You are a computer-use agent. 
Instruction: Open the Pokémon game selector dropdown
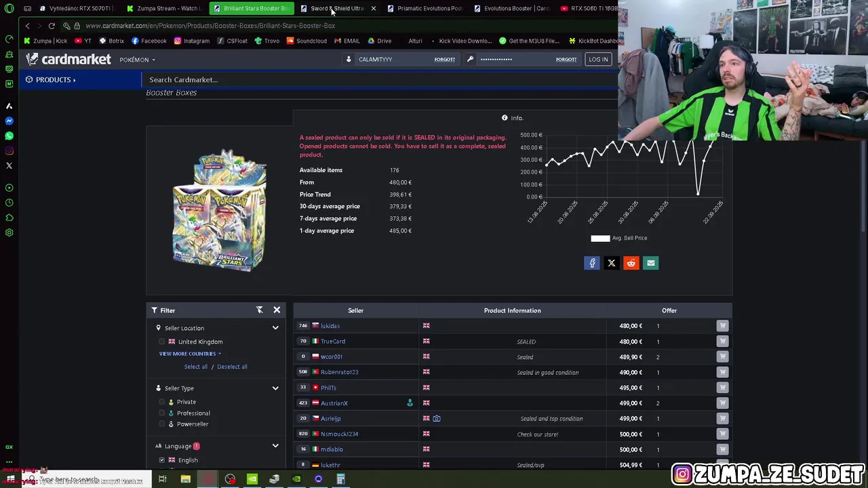pos(137,60)
